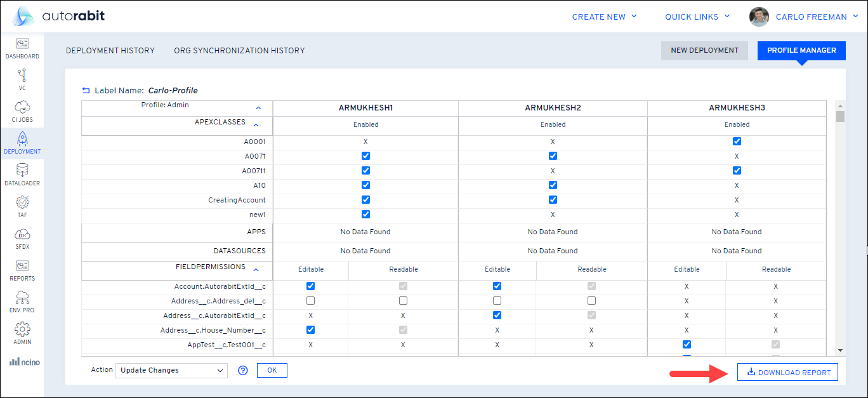This screenshot has width=868, height=398.
Task: Switch to Deployment History tab
Action: pyautogui.click(x=110, y=51)
